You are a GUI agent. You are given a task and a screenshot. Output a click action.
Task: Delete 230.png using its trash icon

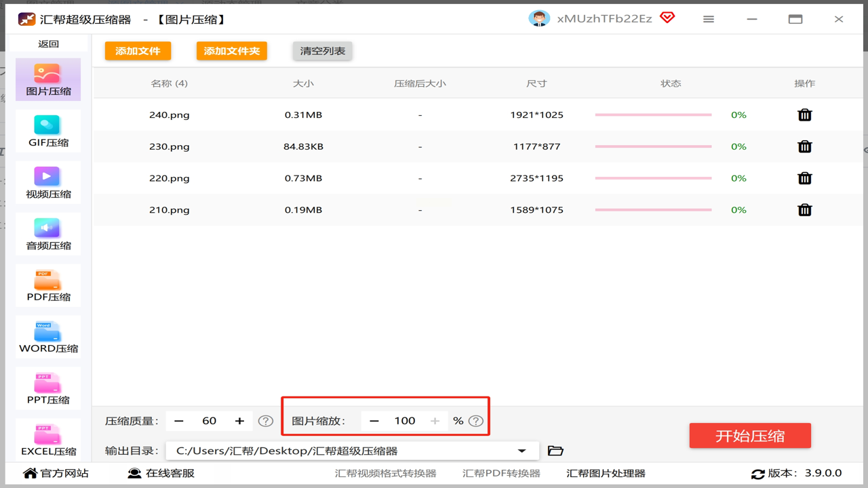coord(804,146)
